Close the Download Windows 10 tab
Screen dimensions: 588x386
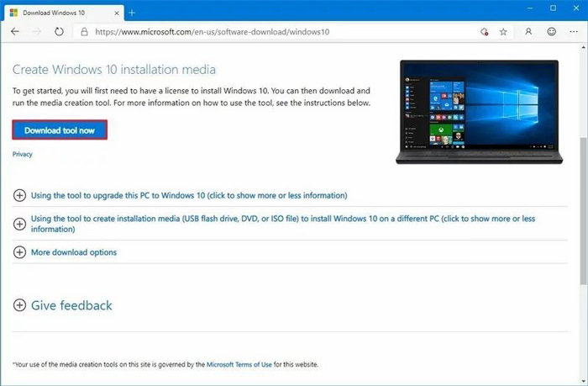pos(115,11)
